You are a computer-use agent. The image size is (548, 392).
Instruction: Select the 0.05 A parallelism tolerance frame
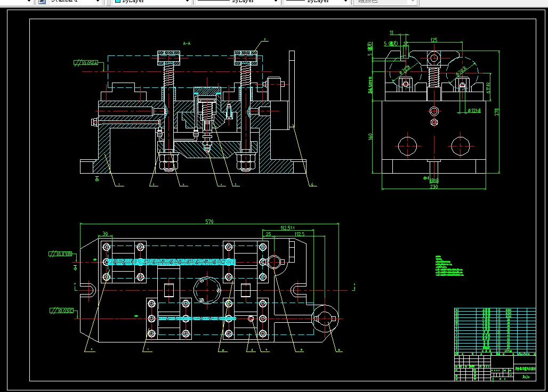click(86, 63)
